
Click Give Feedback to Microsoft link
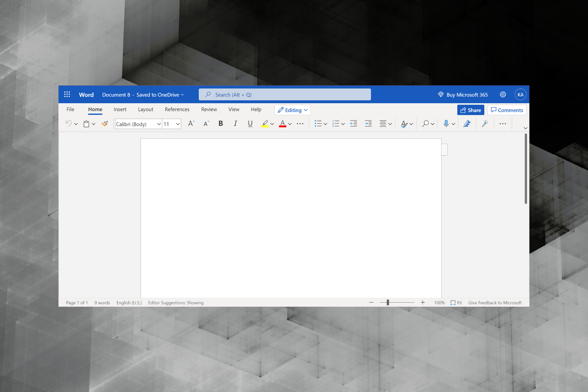click(x=495, y=303)
